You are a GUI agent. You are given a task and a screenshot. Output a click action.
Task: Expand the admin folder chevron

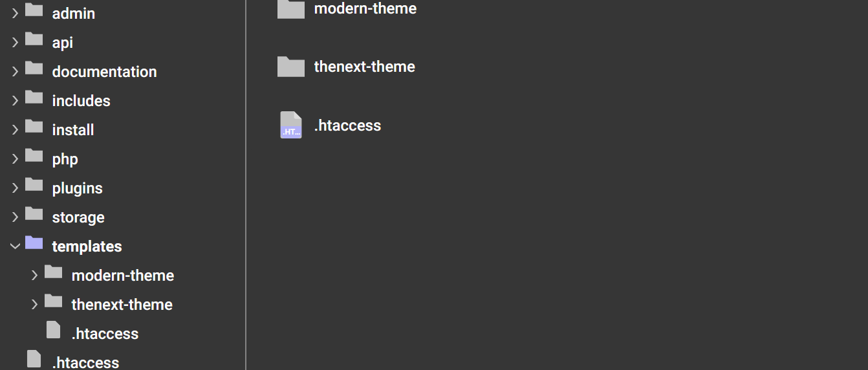[x=15, y=14]
